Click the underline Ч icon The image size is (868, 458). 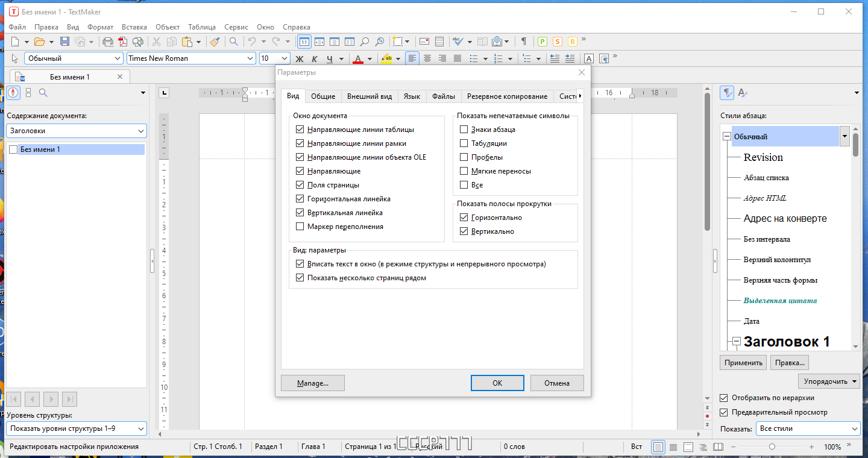[x=329, y=58]
